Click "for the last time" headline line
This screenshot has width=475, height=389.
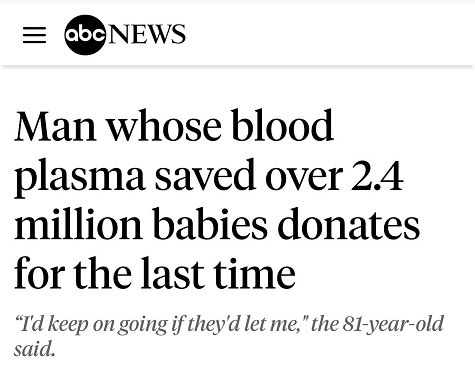click(155, 273)
